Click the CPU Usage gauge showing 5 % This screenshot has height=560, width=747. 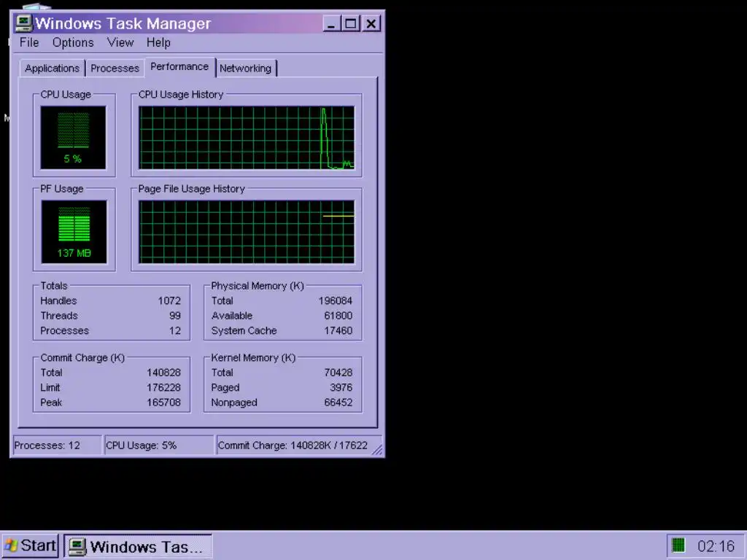coord(74,138)
